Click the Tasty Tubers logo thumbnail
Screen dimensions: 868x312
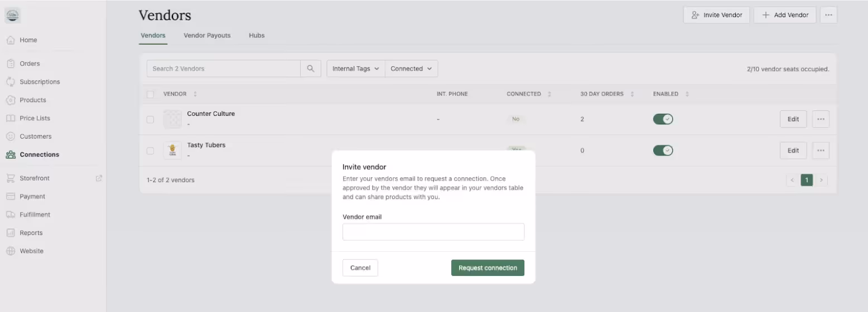tap(172, 150)
